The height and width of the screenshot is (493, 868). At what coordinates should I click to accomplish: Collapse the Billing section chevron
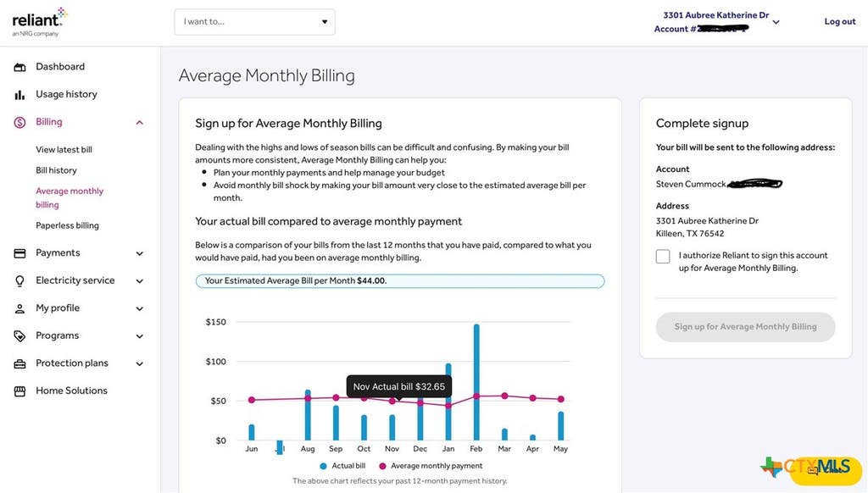pyautogui.click(x=140, y=122)
